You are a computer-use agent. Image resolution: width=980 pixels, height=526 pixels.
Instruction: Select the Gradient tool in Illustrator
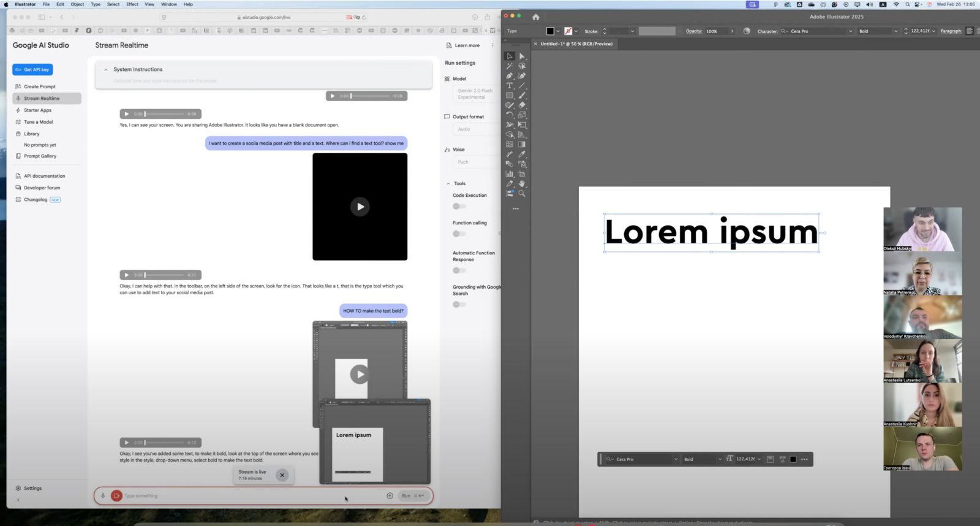tap(522, 145)
